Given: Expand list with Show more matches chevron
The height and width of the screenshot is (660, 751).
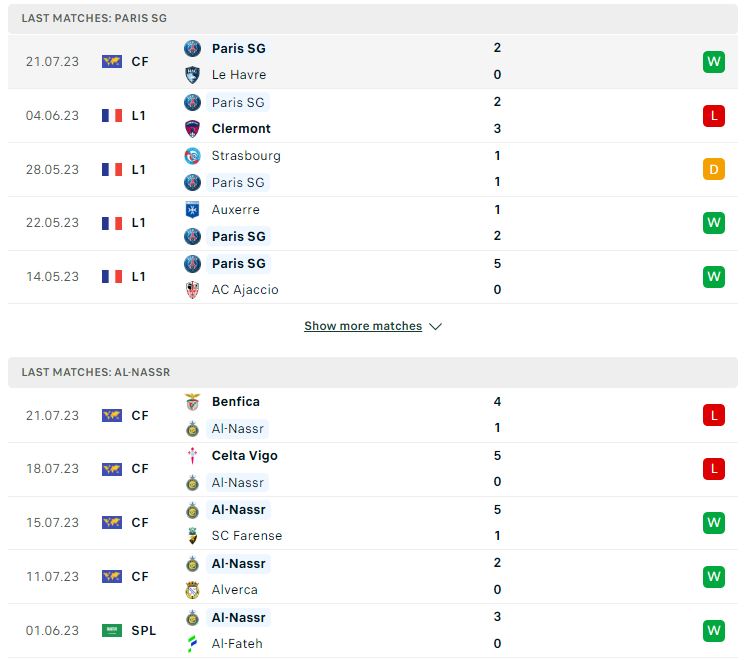Looking at the screenshot, I should tap(435, 327).
